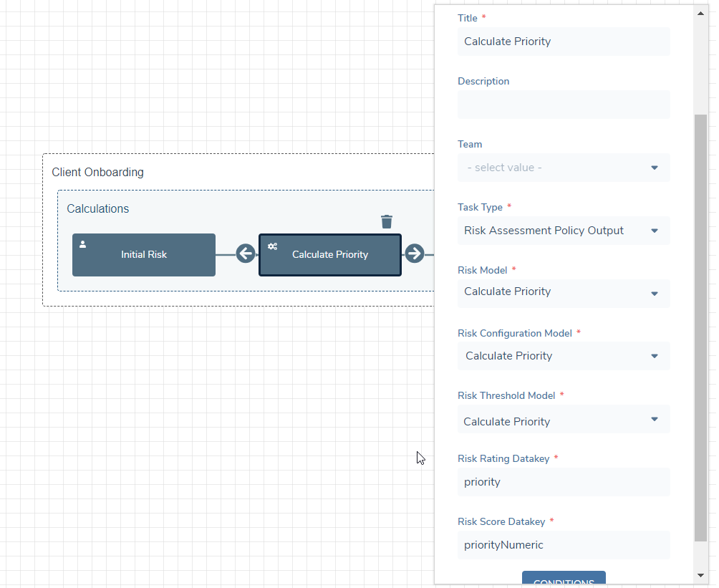
Task: Click the left arrow connector icon
Action: tap(246, 254)
